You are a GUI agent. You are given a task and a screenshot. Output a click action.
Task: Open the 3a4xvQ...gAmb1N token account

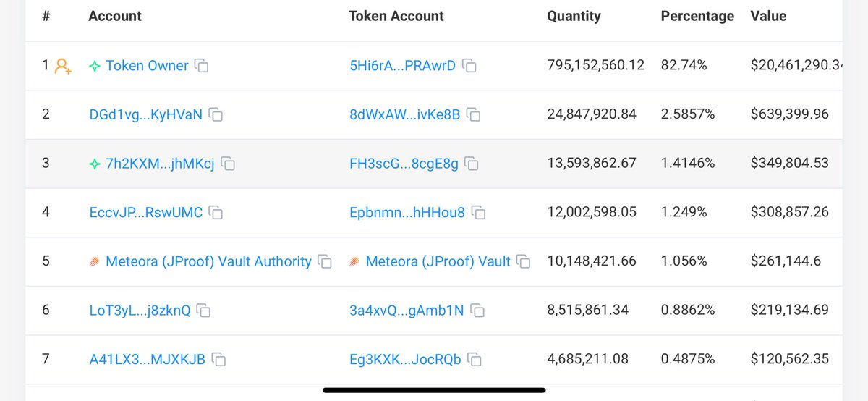tap(406, 311)
